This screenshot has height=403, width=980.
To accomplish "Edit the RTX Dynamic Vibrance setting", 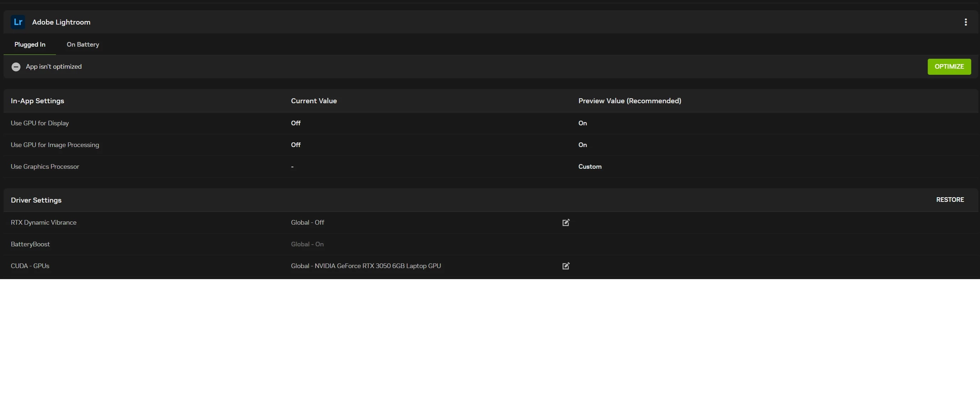I will pyautogui.click(x=566, y=223).
